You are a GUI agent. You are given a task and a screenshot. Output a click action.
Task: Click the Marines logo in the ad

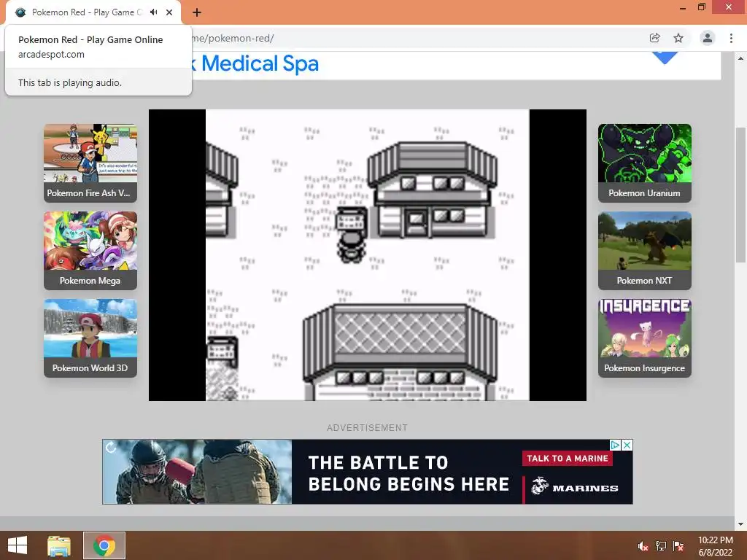click(x=575, y=487)
